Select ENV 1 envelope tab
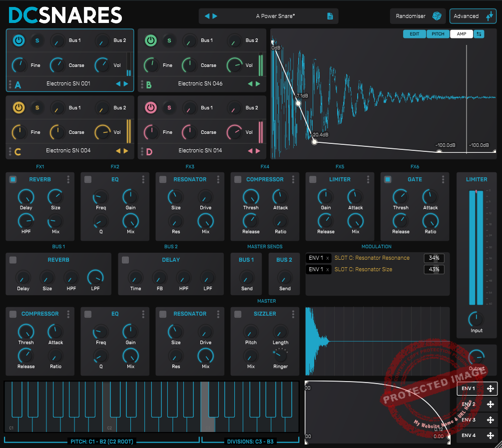 [477, 389]
